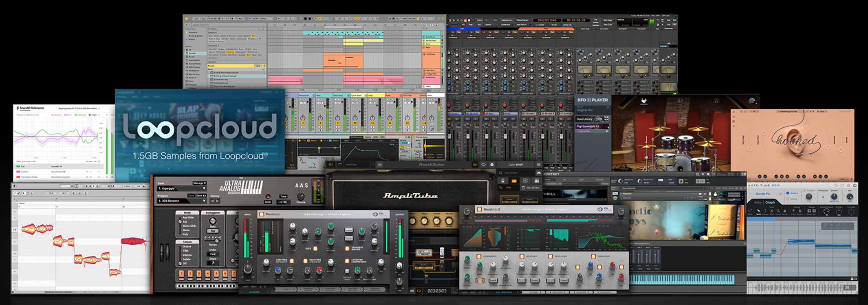Click the Ultra Analog Volume knob
Image resolution: width=868 pixels, height=305 pixels.
click(x=300, y=197)
